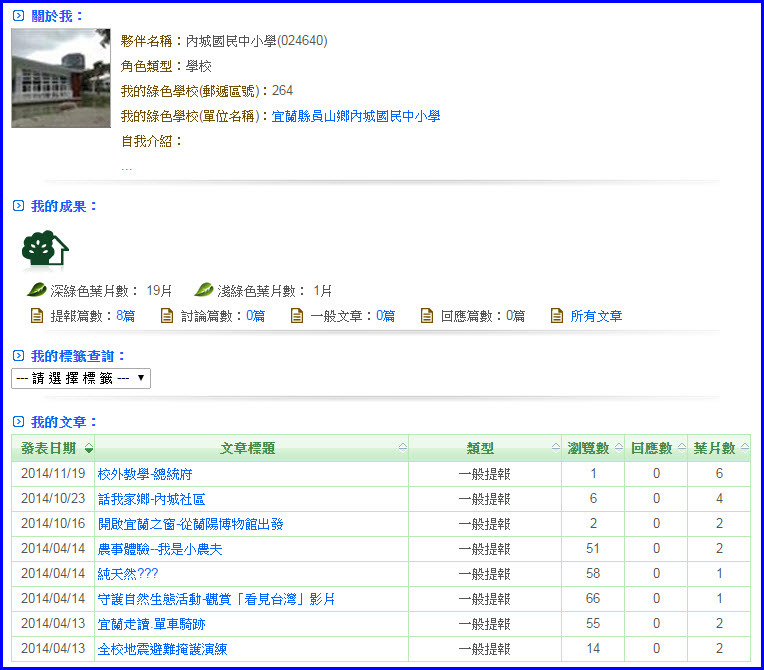Image resolution: width=764 pixels, height=670 pixels.
Task: Click the green tree house achievement icon
Action: (x=45, y=250)
